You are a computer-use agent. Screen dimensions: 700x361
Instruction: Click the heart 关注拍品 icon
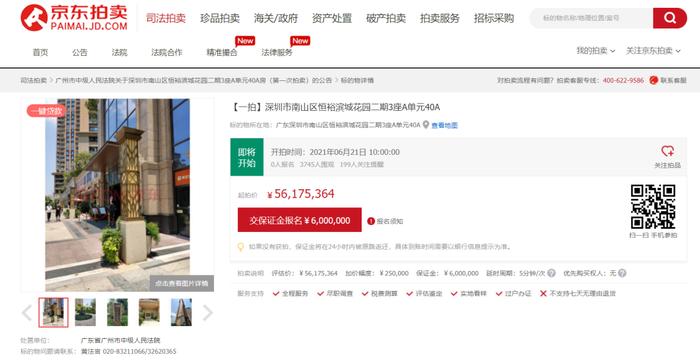point(667,151)
